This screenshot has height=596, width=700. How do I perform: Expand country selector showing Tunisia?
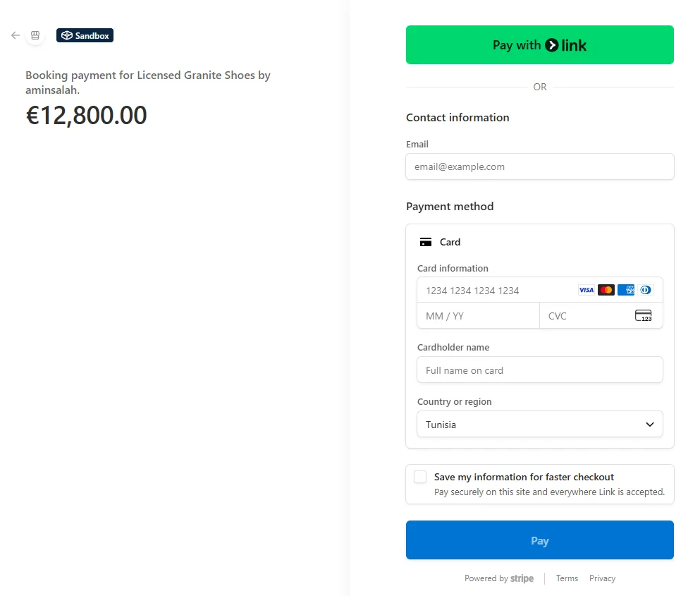(x=539, y=425)
